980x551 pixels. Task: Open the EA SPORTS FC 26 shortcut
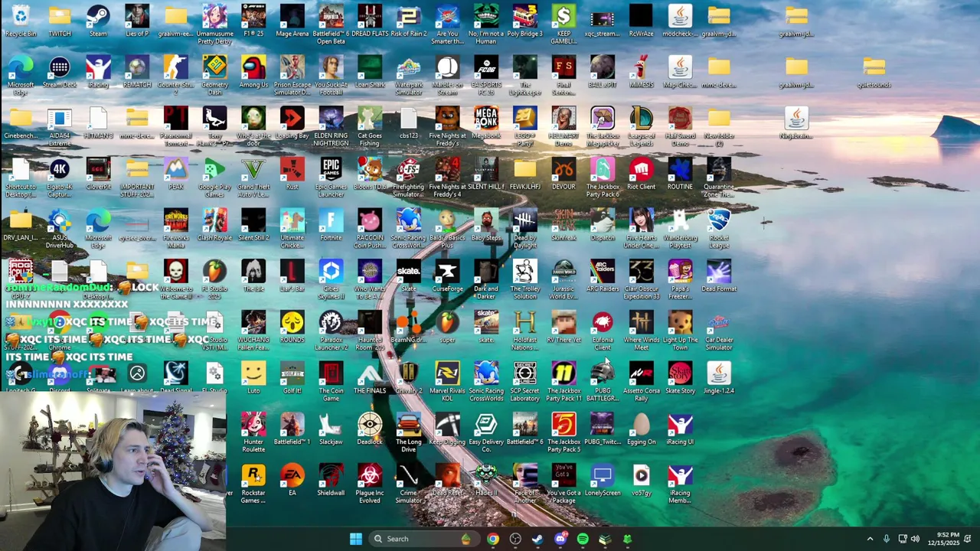[x=486, y=75]
